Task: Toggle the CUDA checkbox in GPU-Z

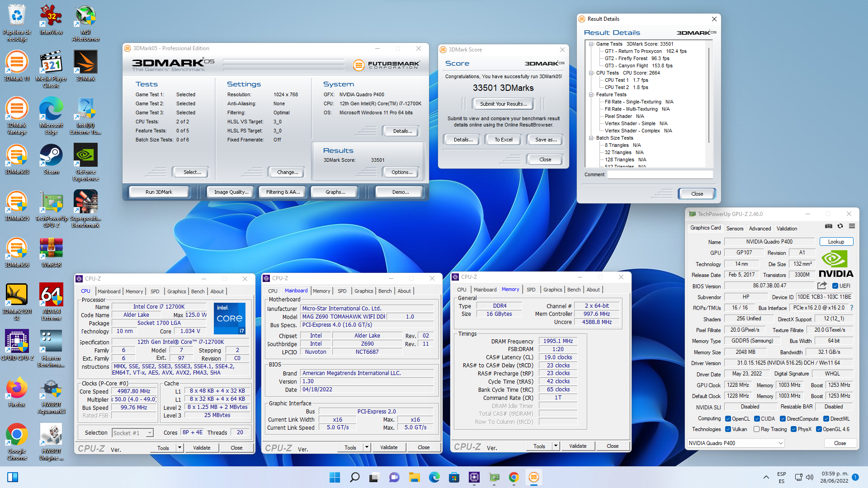Action: point(757,419)
